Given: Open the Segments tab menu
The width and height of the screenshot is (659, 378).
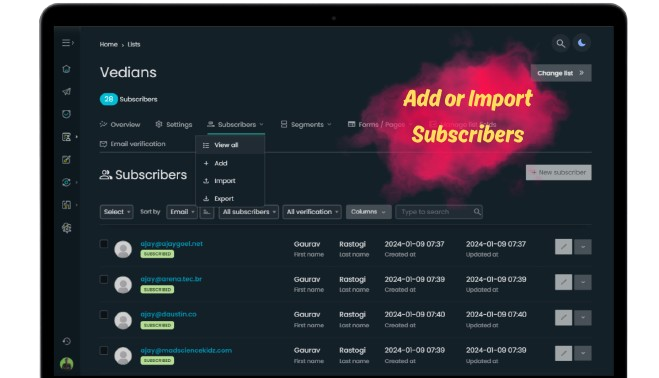Looking at the screenshot, I should (x=306, y=124).
